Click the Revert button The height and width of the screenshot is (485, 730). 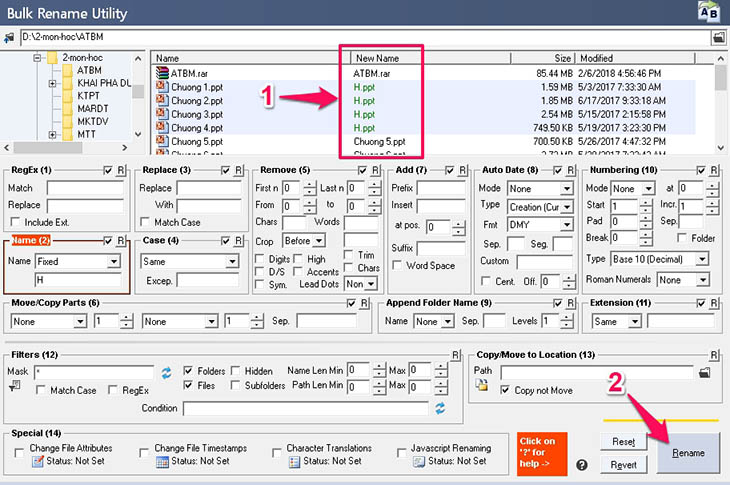[623, 465]
